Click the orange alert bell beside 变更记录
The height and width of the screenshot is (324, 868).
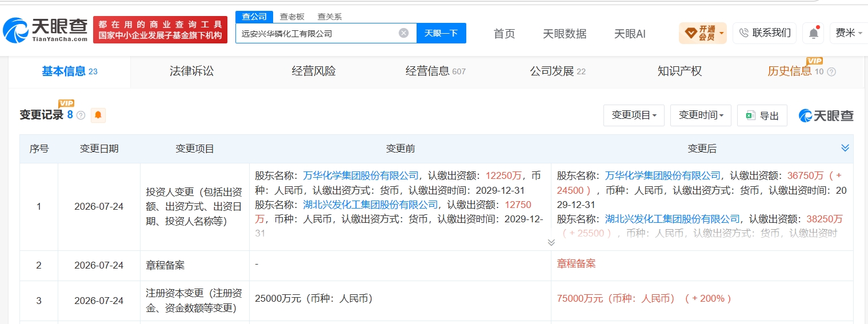(98, 115)
